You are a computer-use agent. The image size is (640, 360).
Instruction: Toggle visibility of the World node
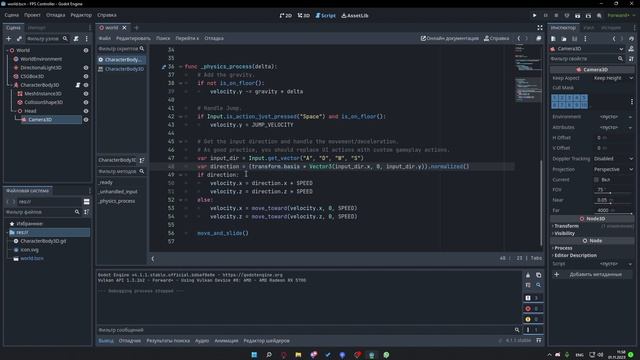[x=86, y=50]
